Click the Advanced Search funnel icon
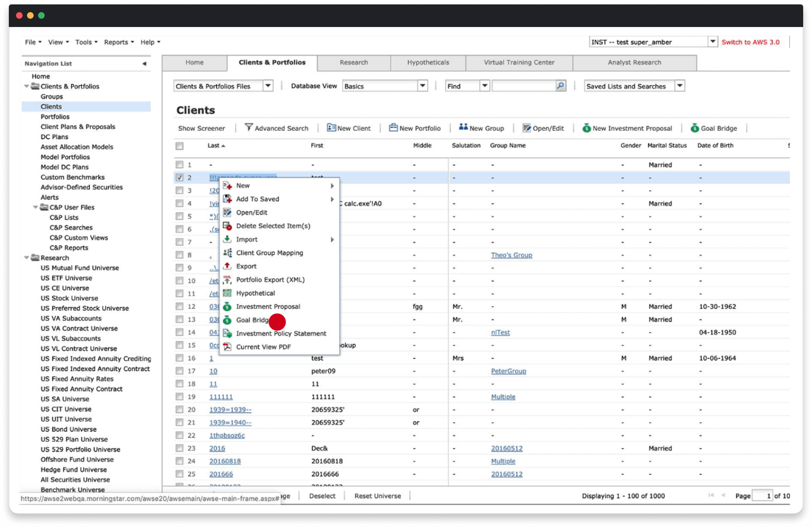This screenshot has height=527, width=812. click(249, 128)
